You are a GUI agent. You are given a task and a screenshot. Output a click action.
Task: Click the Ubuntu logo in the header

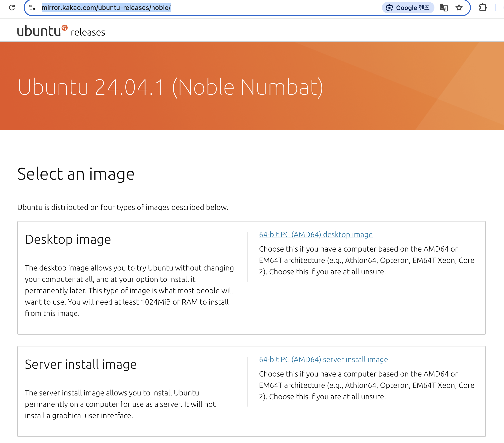[x=42, y=31]
